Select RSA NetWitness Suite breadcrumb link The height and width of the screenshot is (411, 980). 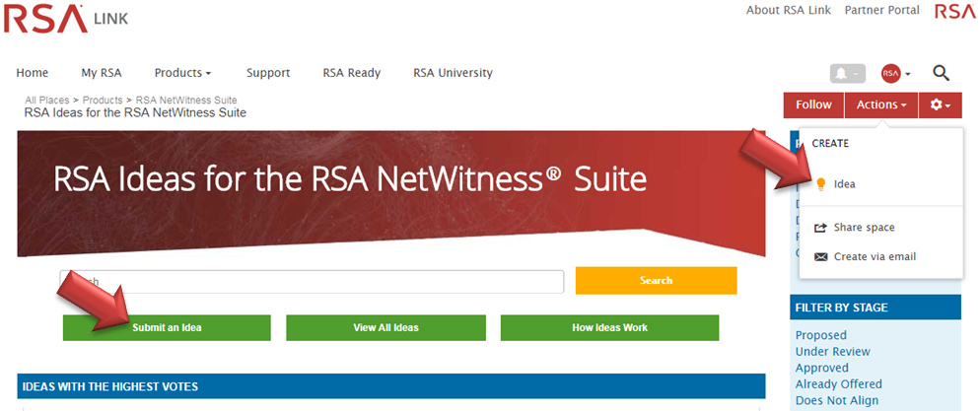(x=186, y=101)
